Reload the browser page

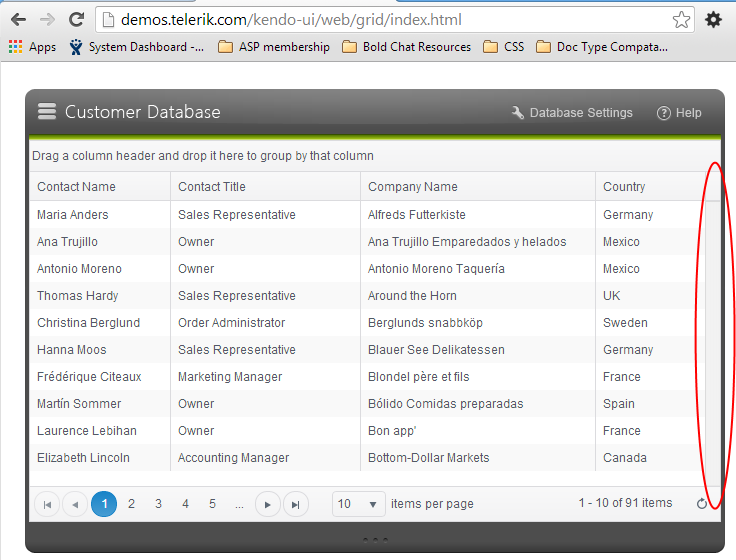pyautogui.click(x=76, y=20)
